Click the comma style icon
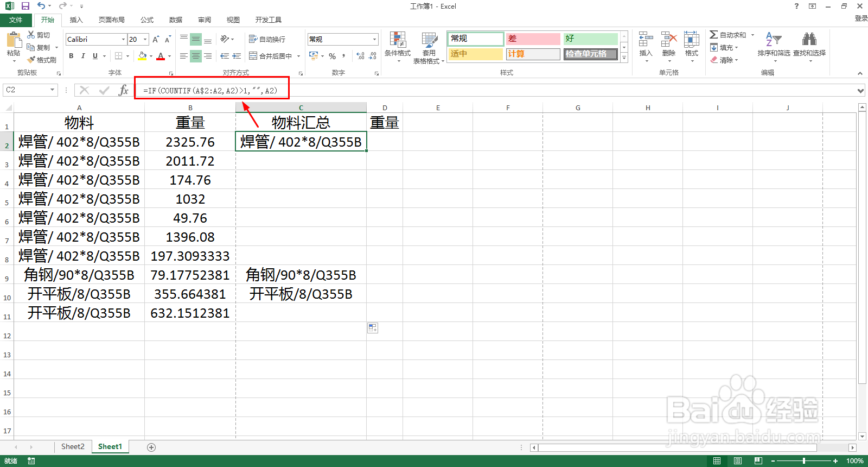Image resolution: width=868 pixels, height=467 pixels. click(x=344, y=56)
